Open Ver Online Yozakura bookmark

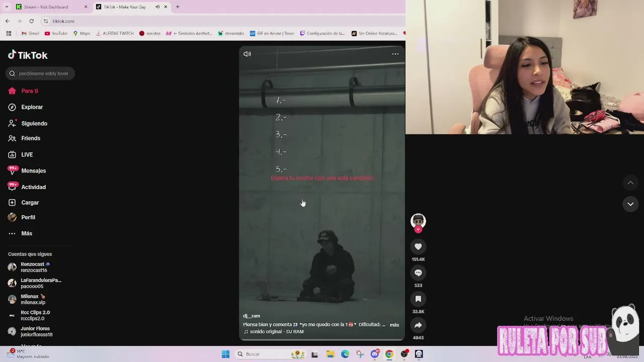coord(375,34)
